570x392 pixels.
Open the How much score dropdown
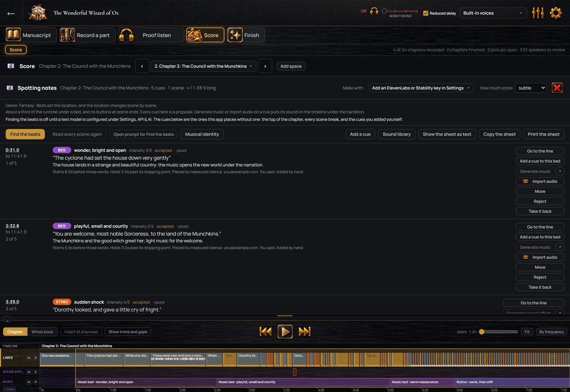click(530, 88)
